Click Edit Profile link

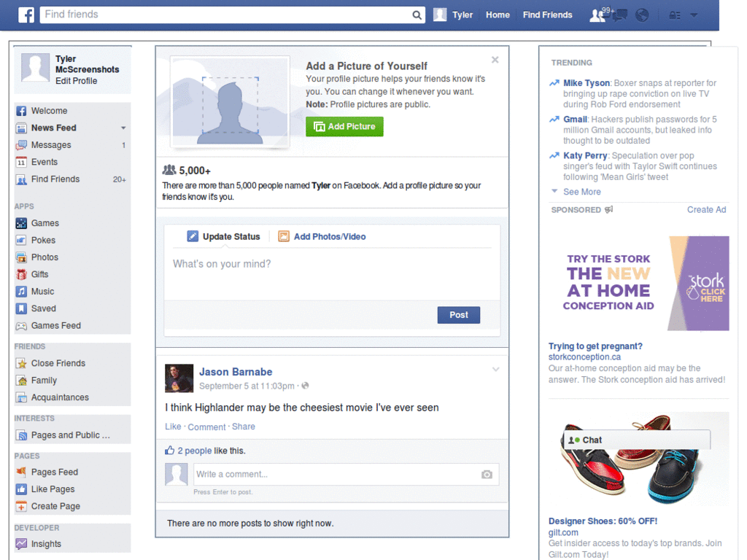click(76, 81)
